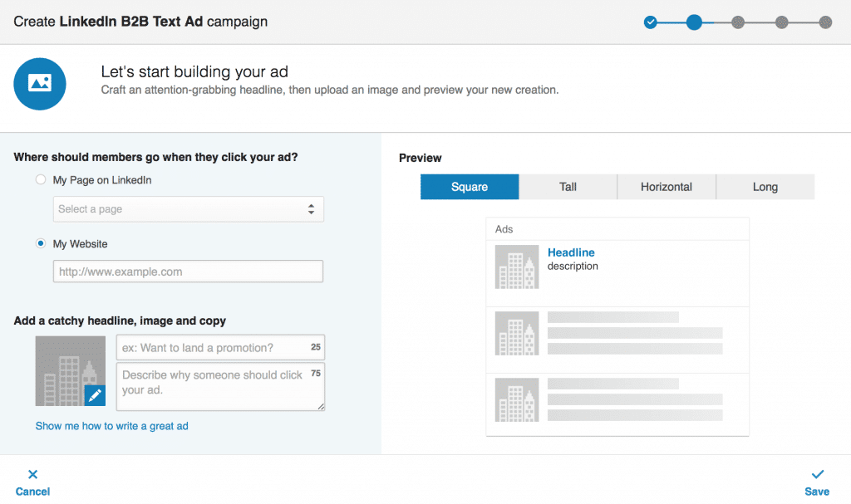
Task: Switch to the Square preview tab
Action: (470, 187)
